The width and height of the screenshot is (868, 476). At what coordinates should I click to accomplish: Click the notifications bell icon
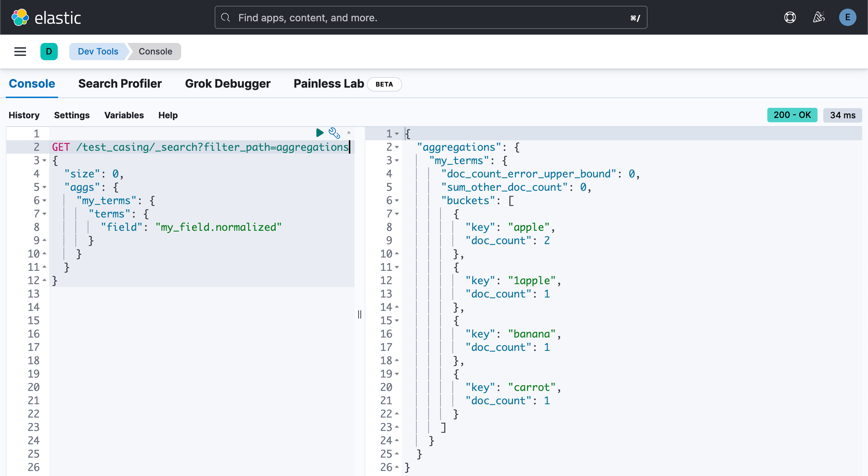pyautogui.click(x=819, y=17)
